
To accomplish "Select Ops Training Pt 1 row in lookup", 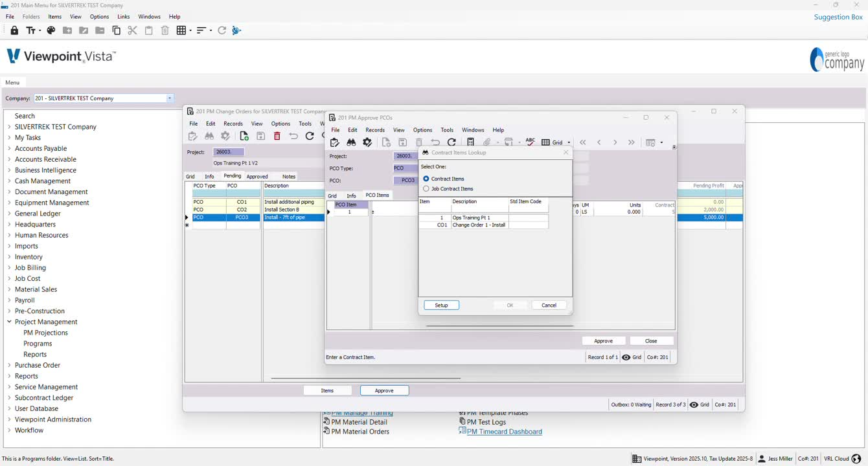I will click(x=484, y=218).
